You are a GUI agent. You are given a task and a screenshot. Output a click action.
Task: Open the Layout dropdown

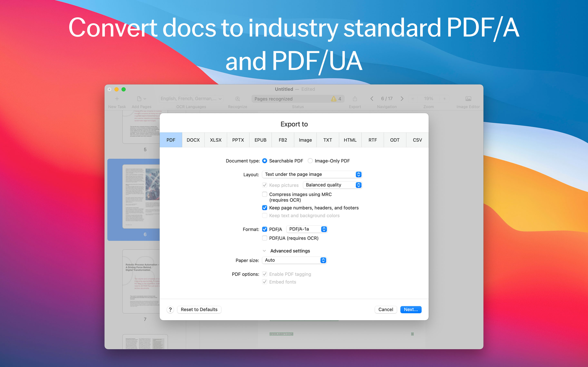[x=312, y=174]
